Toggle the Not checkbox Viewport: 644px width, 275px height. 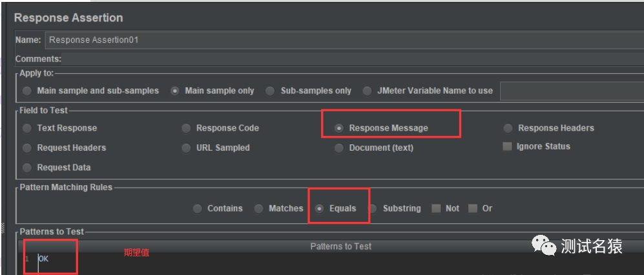point(436,209)
